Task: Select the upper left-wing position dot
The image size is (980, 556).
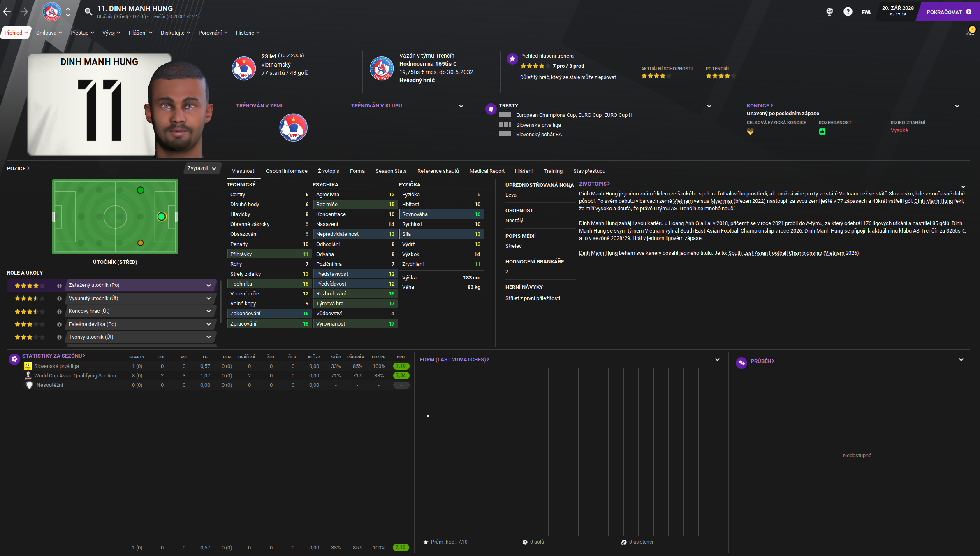Action: coord(141,190)
